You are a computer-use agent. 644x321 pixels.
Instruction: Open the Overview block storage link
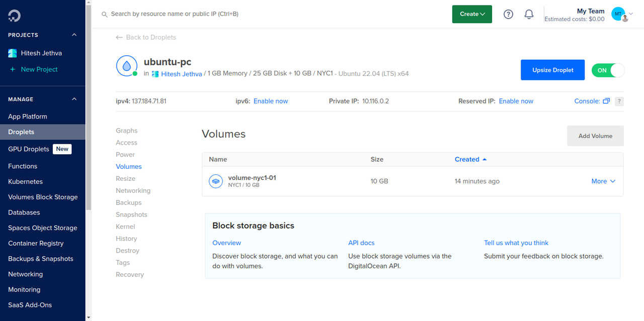pyautogui.click(x=226, y=243)
